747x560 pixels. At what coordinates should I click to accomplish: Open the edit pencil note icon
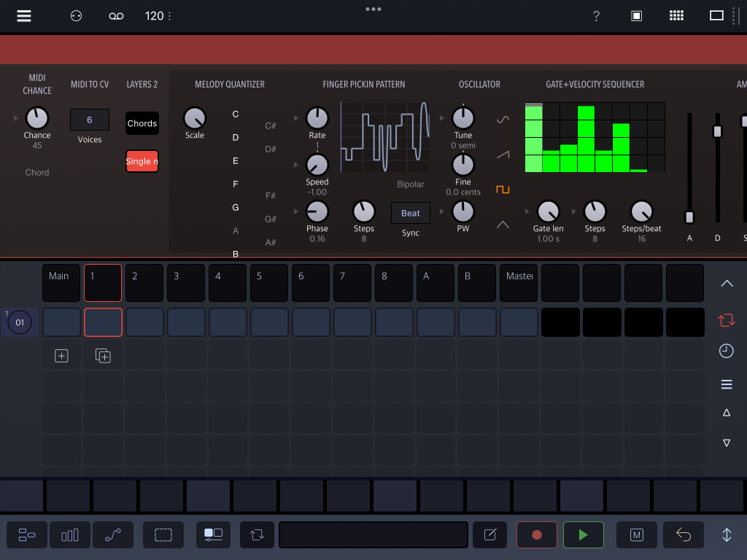point(489,534)
